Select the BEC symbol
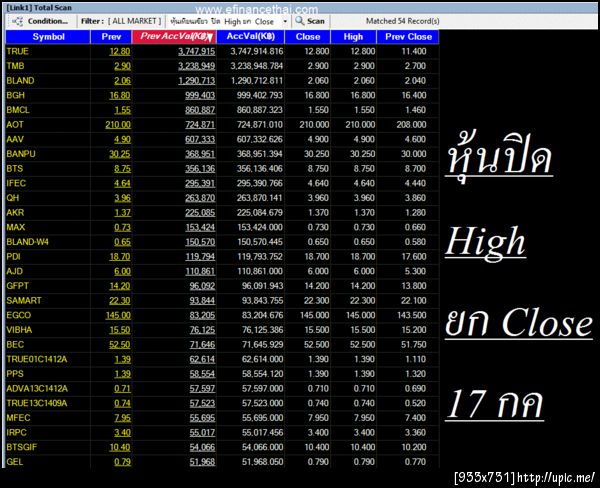Screen dimensions: 600x488 click(15, 344)
